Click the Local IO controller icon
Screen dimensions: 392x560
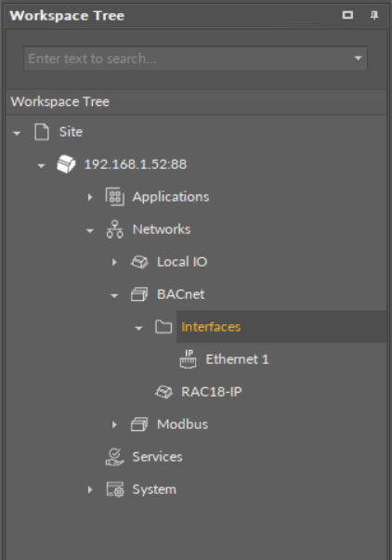139,262
